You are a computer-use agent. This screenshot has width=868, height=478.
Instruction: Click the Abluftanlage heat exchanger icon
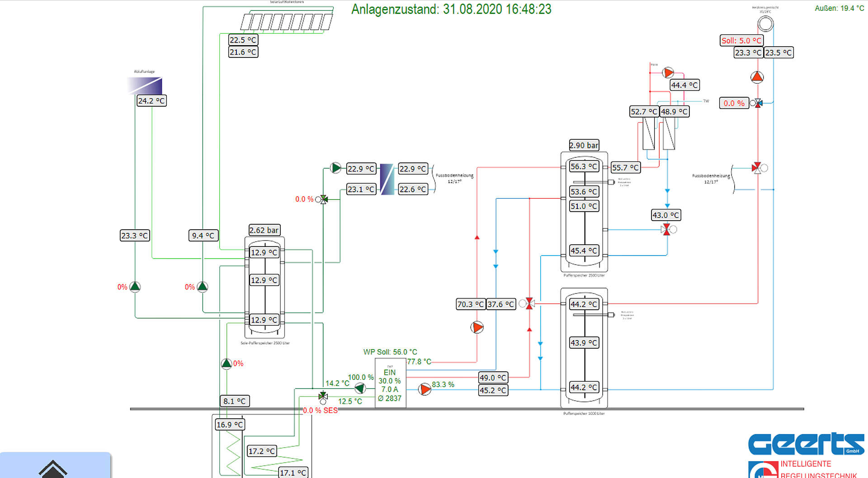pos(145,85)
